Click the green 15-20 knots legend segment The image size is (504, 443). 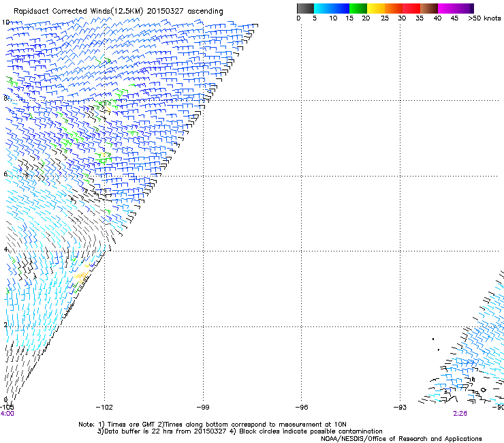coord(358,8)
